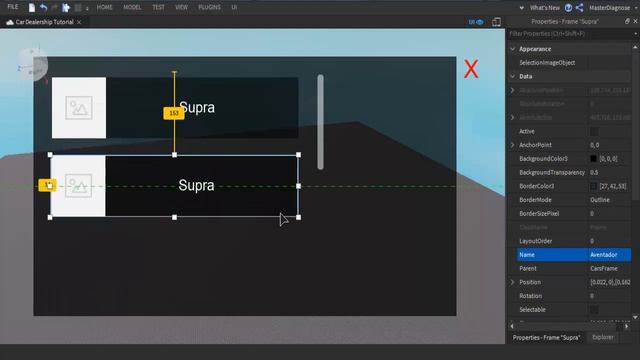The height and width of the screenshot is (360, 640).
Task: Click image placeholder in top Supra frame
Action: point(79,108)
